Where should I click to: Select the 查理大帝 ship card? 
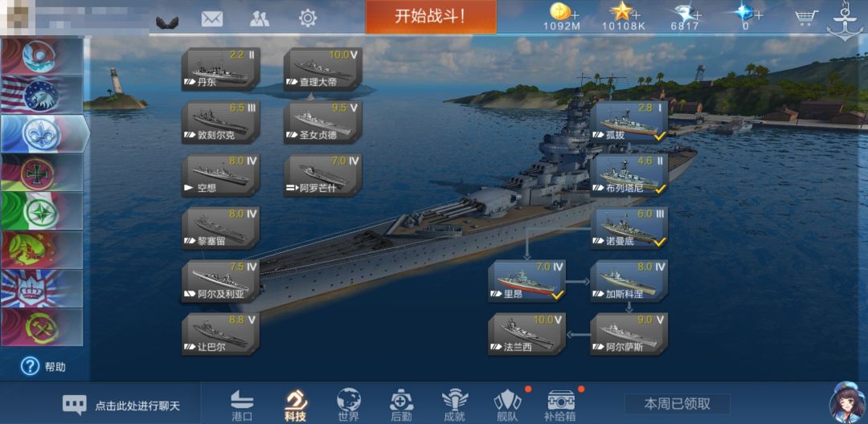coord(323,69)
